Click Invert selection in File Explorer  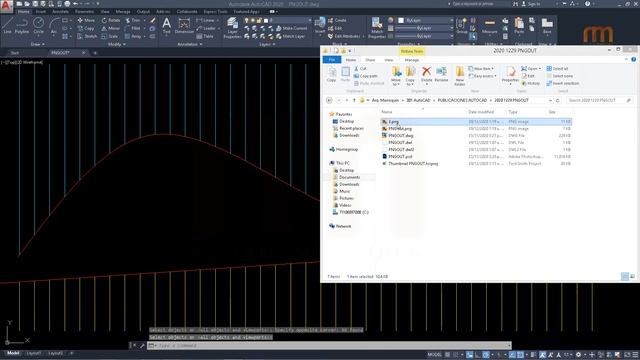pyautogui.click(x=563, y=83)
